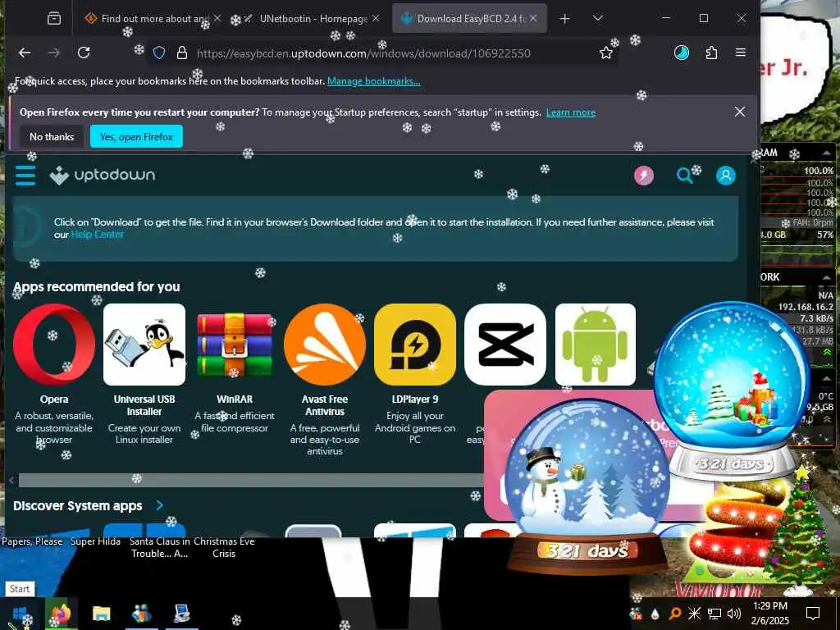Close the UNetbootin tab
Image resolution: width=840 pixels, height=630 pixels.
click(376, 18)
